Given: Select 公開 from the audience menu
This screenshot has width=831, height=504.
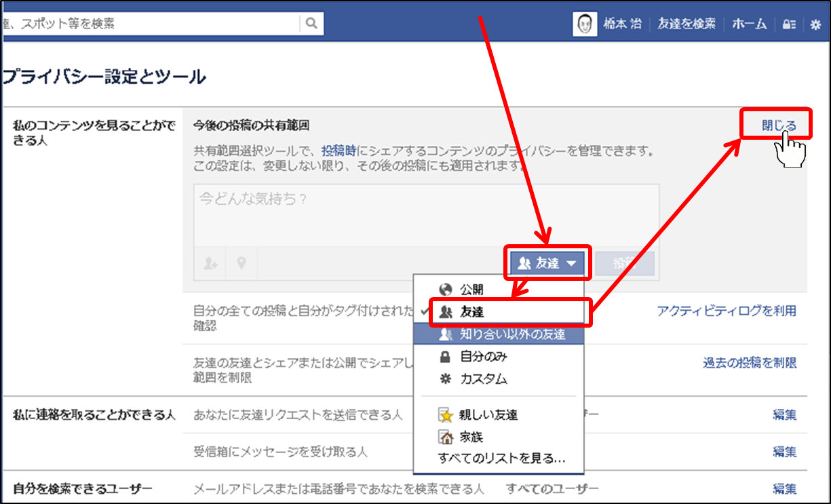Looking at the screenshot, I should [x=471, y=290].
